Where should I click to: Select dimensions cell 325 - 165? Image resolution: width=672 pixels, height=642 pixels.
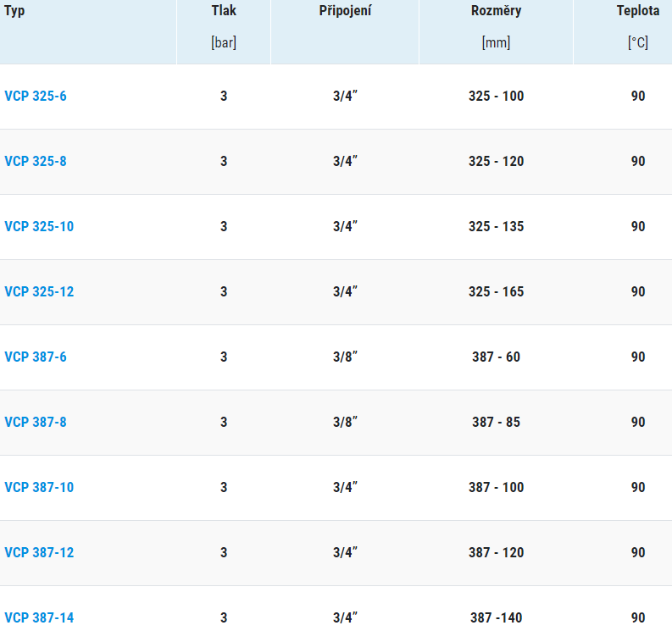coord(497,291)
